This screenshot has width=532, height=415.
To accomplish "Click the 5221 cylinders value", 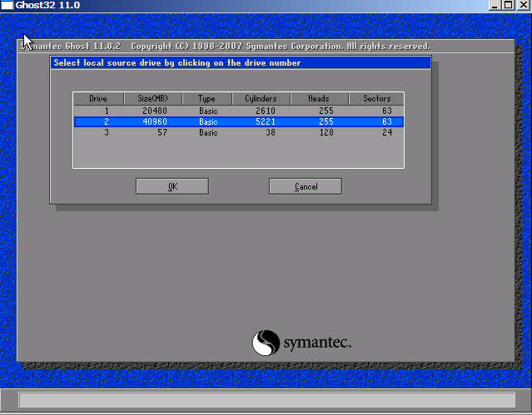I will (x=266, y=121).
